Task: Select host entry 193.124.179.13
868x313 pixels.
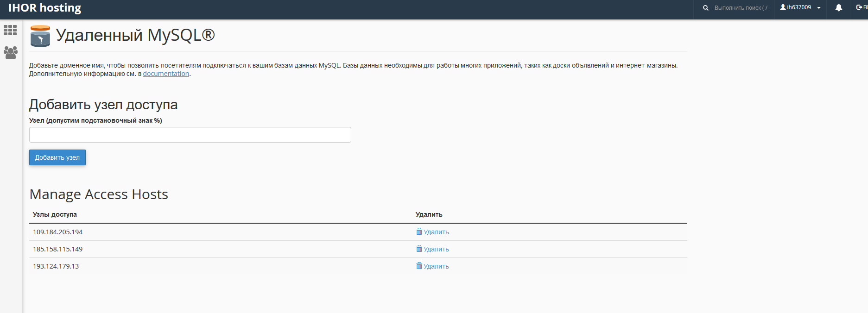Action: coord(56,266)
